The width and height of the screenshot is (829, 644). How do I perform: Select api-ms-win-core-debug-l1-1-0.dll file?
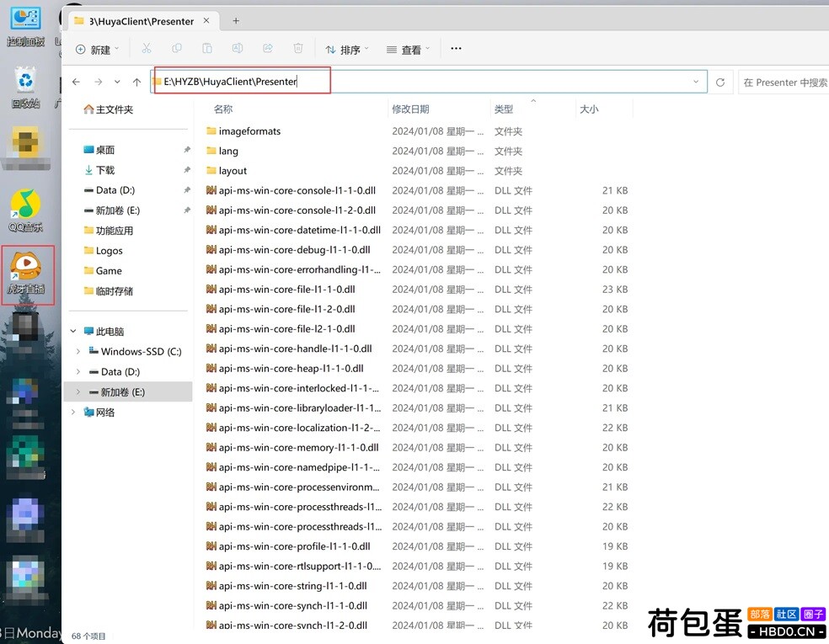(x=288, y=249)
